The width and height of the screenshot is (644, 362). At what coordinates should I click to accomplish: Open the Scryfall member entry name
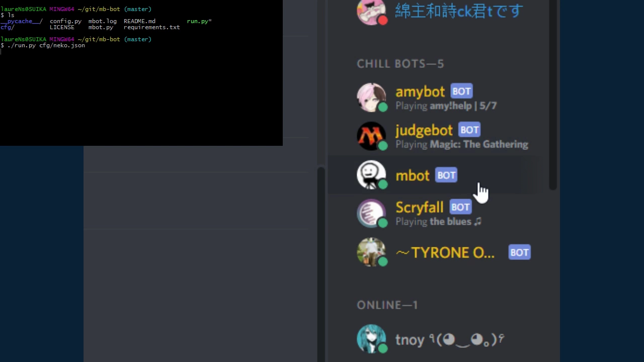pyautogui.click(x=420, y=207)
